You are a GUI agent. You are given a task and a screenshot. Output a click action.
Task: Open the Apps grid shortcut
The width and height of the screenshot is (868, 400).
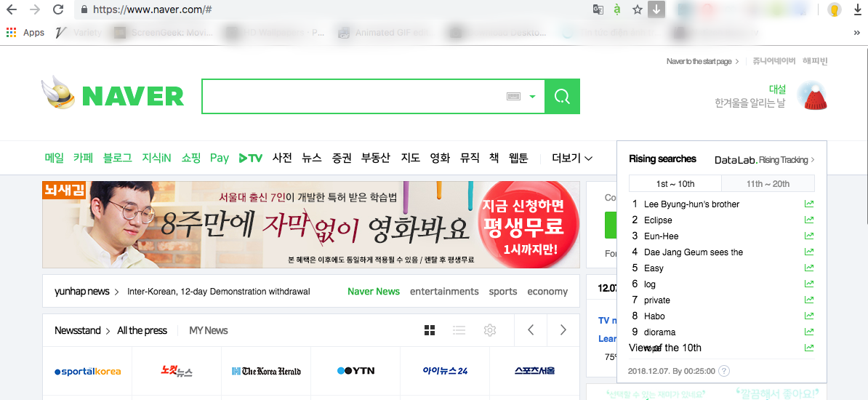click(25, 33)
